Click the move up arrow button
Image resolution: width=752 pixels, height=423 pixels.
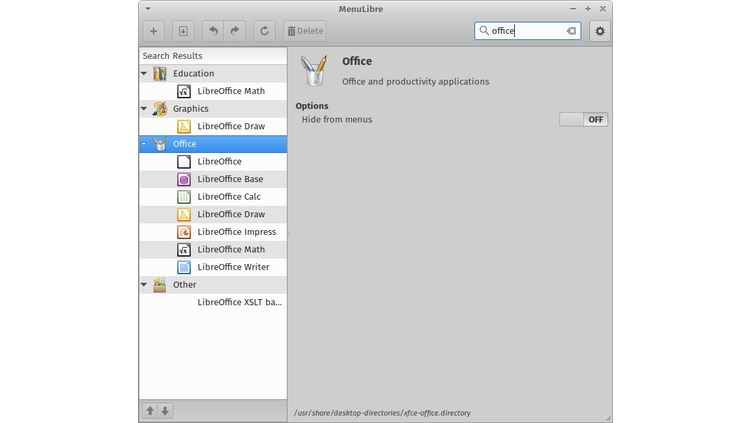150,410
